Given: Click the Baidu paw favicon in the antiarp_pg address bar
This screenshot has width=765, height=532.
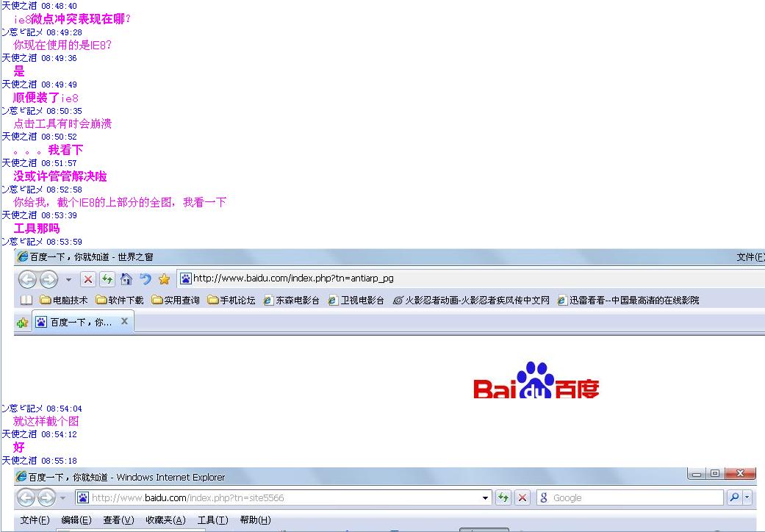Looking at the screenshot, I should point(186,278).
